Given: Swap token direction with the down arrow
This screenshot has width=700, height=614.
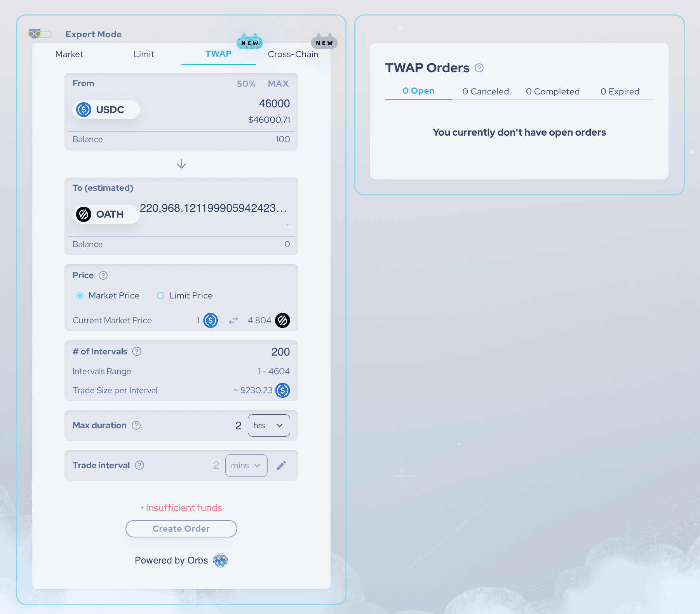Looking at the screenshot, I should (181, 164).
